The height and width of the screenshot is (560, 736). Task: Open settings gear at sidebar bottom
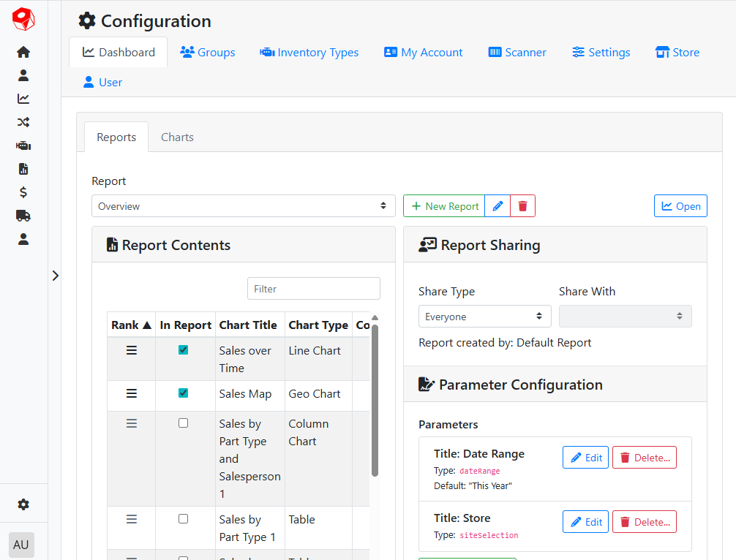(23, 504)
